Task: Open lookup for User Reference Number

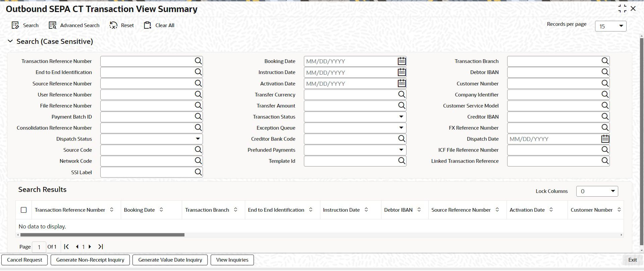Action: click(x=198, y=94)
